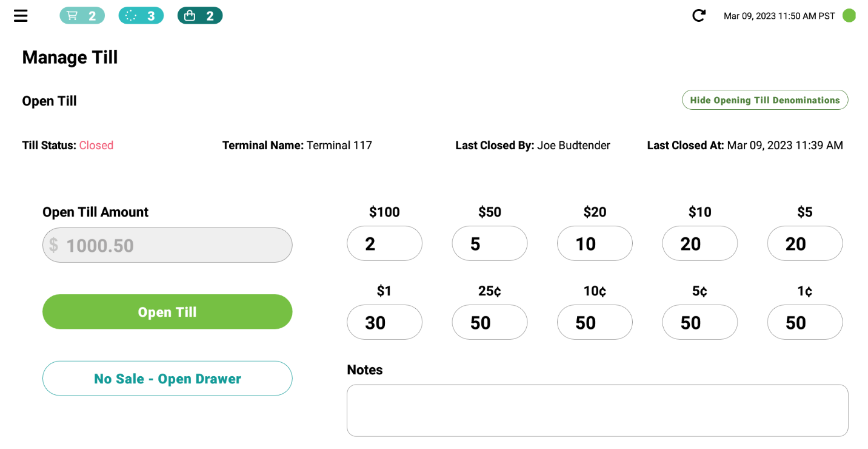Click the Open Till button

[167, 312]
